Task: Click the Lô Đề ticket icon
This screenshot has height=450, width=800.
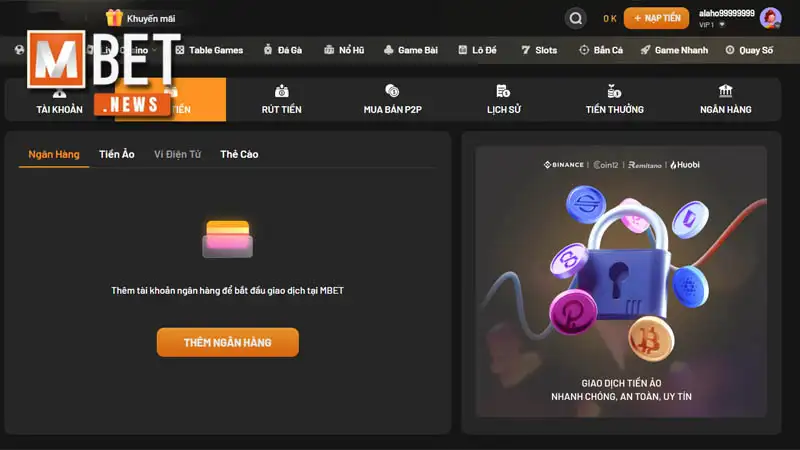Action: 463,49
